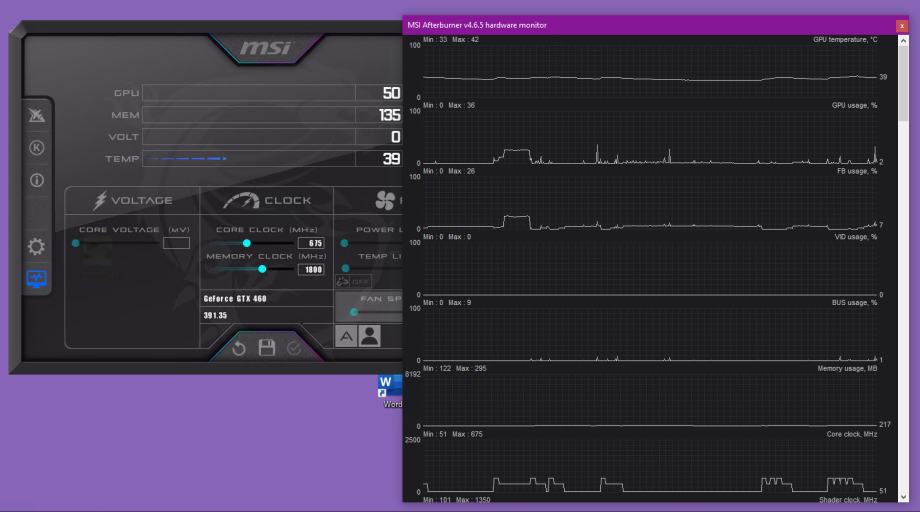Close the hardware monitor window
The width and height of the screenshot is (920, 512).
pos(902,26)
